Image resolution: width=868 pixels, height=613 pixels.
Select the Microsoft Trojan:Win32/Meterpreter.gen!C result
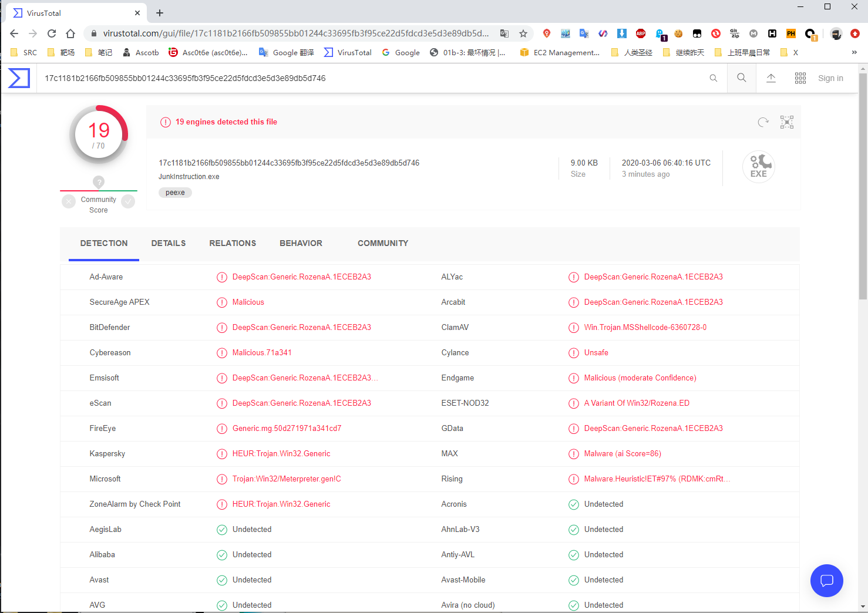287,479
